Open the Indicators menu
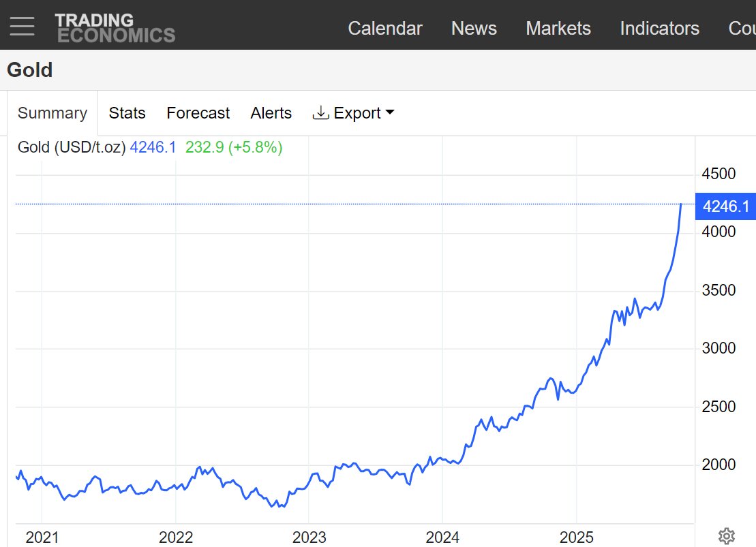The width and height of the screenshot is (756, 547). click(659, 29)
